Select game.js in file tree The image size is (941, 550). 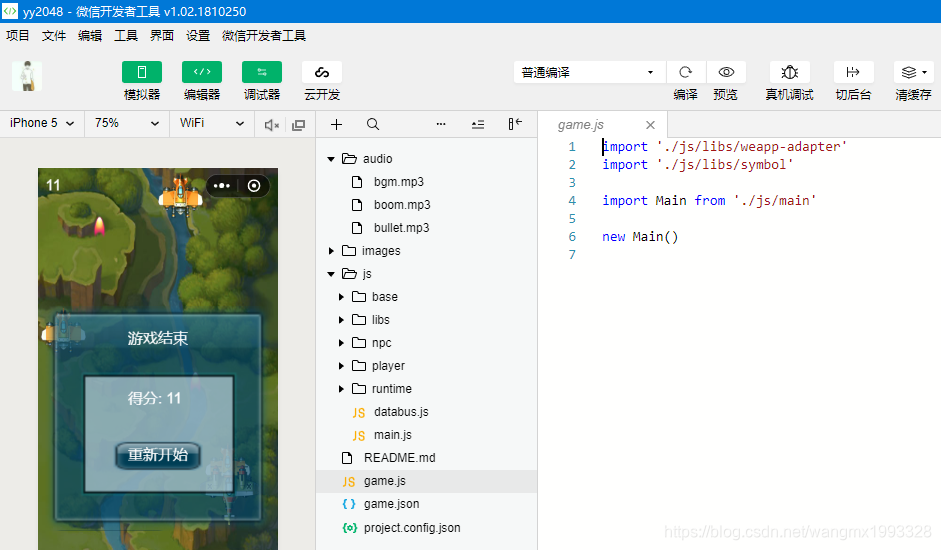click(x=427, y=481)
